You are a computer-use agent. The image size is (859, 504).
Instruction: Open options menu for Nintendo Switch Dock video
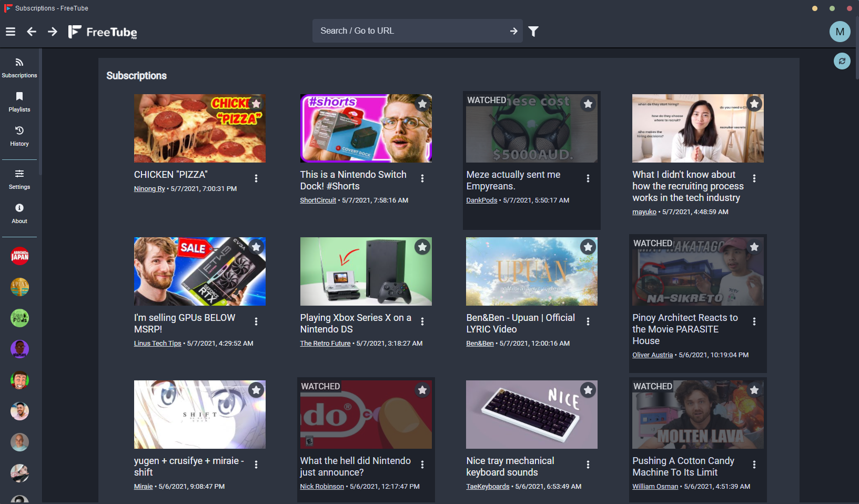coord(422,178)
